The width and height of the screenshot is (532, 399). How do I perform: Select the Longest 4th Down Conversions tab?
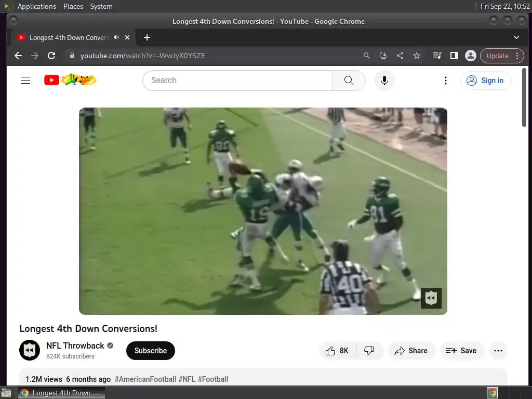coord(69,37)
